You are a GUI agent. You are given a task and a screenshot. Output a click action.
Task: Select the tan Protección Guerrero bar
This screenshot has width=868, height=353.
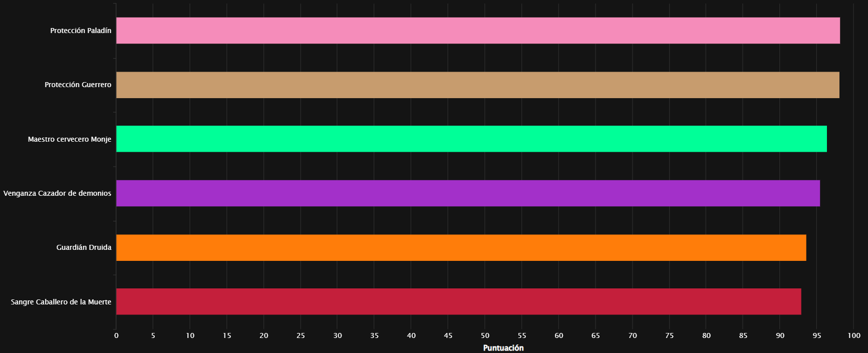[478, 85]
